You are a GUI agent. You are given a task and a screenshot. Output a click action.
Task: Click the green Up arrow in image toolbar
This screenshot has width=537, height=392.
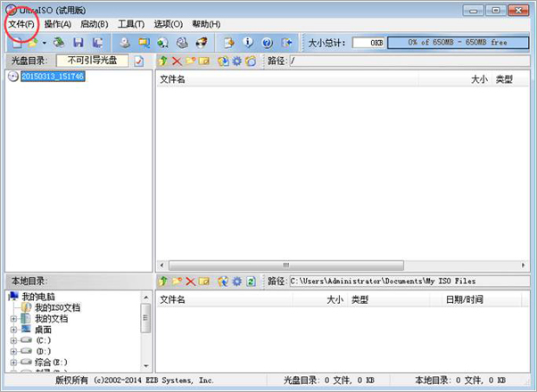(163, 61)
